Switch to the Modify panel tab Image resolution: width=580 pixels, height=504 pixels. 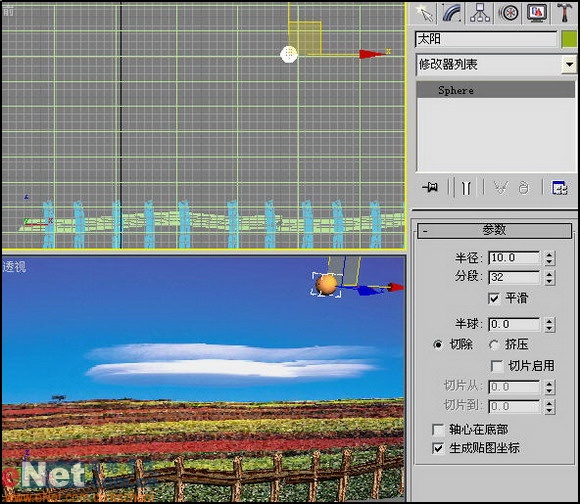452,14
